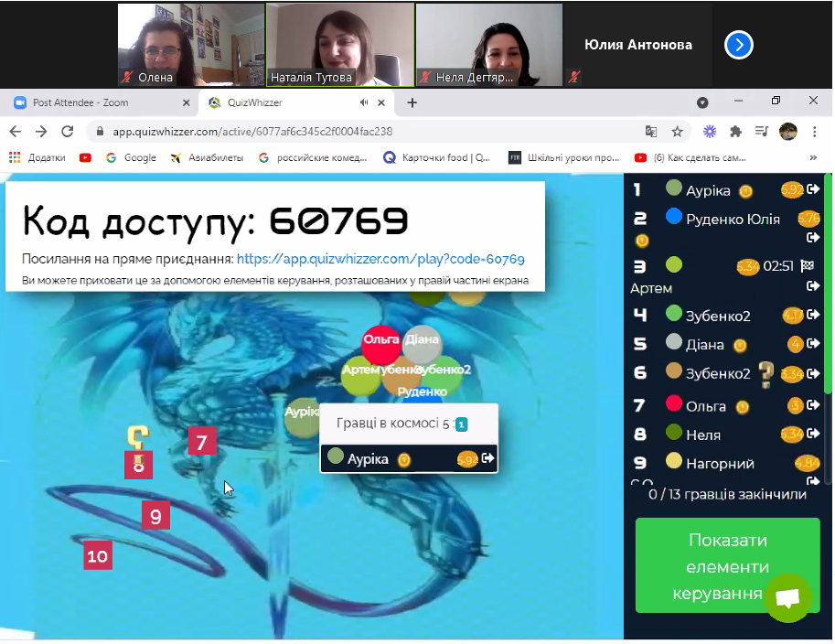Open the Авиабилеты bookmark
The width and height of the screenshot is (835, 644).
point(207,157)
